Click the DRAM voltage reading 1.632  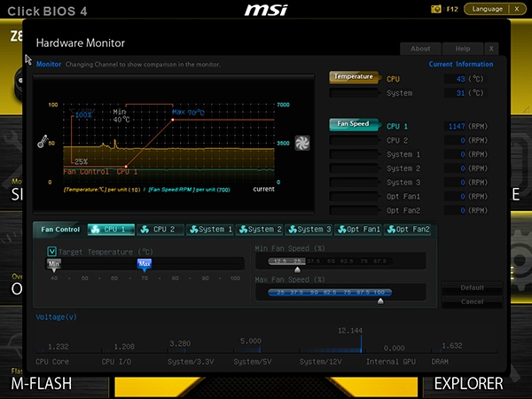tap(452, 346)
